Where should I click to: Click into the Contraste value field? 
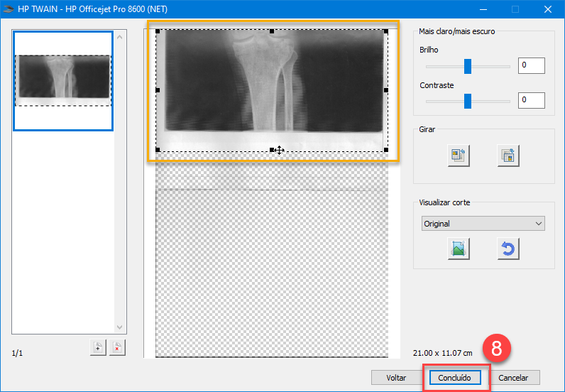tap(531, 101)
